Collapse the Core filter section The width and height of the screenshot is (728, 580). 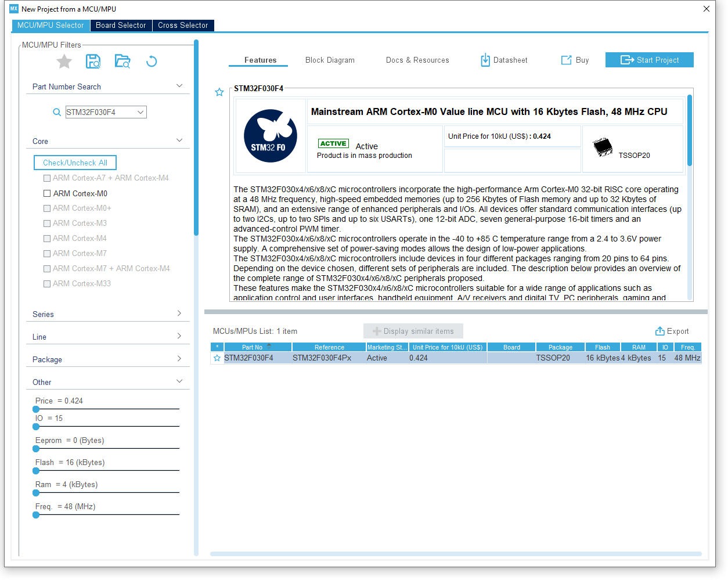pyautogui.click(x=179, y=141)
